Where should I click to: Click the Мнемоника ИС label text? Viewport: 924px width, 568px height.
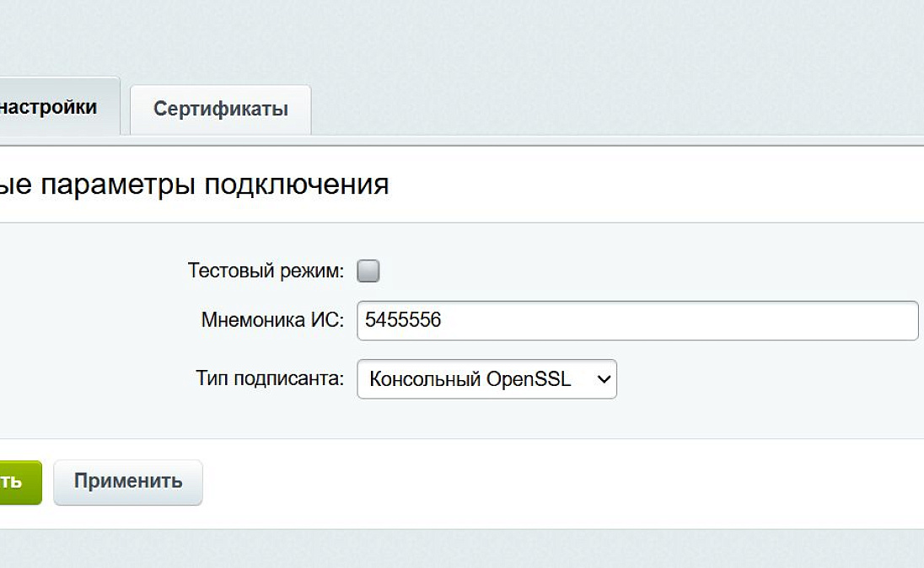pos(272,320)
